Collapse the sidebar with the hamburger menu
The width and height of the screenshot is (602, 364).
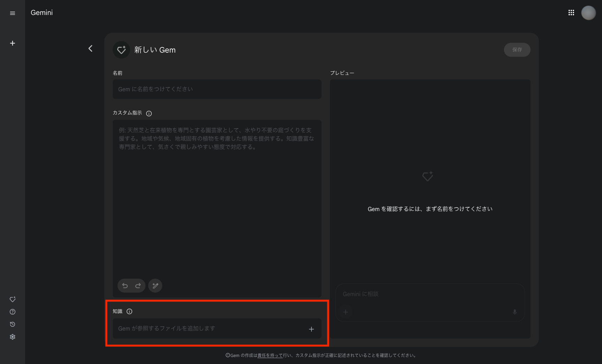pyautogui.click(x=13, y=13)
